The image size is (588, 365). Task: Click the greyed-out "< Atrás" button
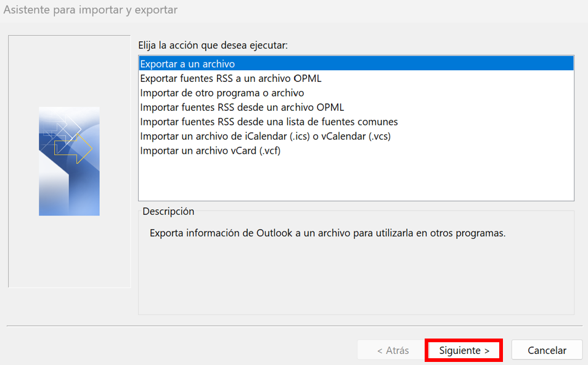pyautogui.click(x=393, y=350)
